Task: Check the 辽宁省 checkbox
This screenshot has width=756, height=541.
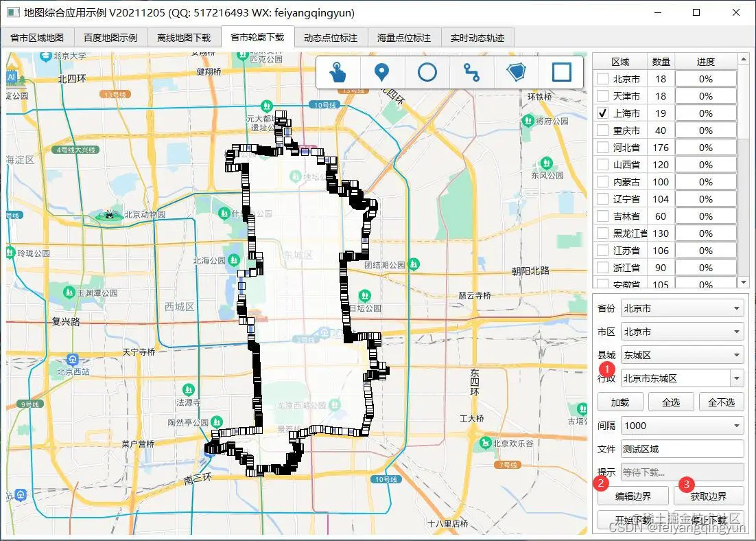Action: [x=603, y=199]
